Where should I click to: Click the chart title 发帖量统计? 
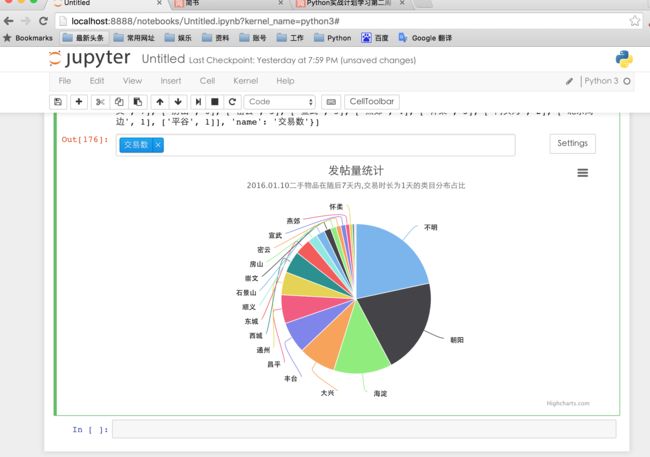(356, 170)
